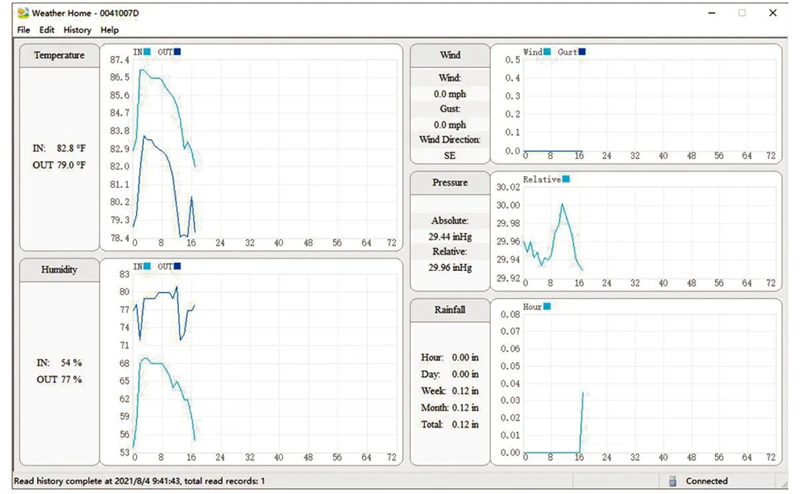The width and height of the screenshot is (800, 494).
Task: Click the Wind Direction: label
Action: (x=450, y=140)
